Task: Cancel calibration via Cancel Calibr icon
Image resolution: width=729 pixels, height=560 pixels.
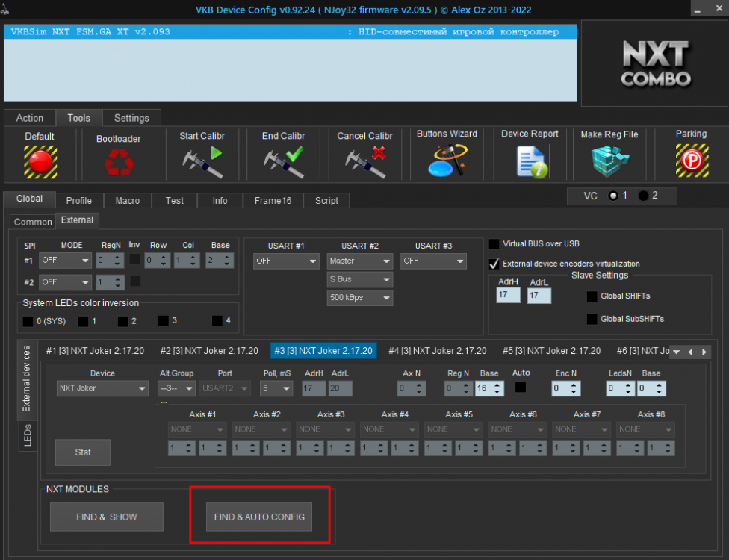Action: coord(364,161)
